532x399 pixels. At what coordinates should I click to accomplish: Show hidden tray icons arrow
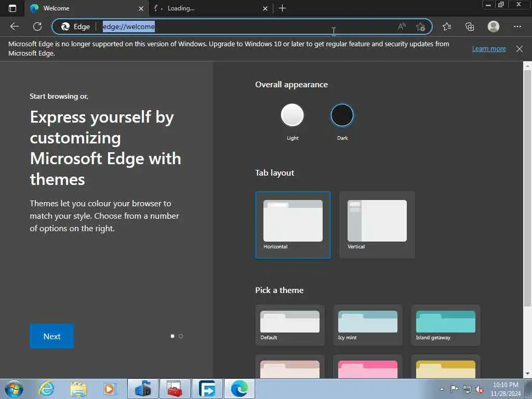point(442,389)
